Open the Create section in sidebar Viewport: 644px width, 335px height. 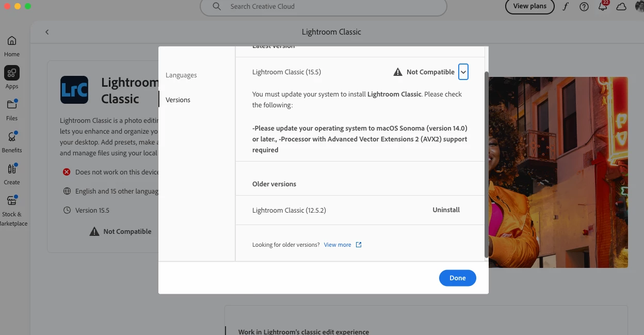click(12, 173)
